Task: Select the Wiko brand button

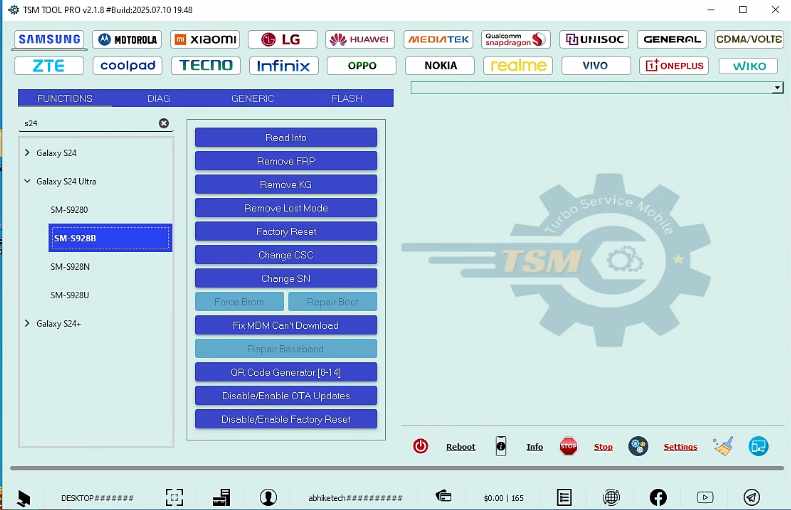Action: pos(749,66)
